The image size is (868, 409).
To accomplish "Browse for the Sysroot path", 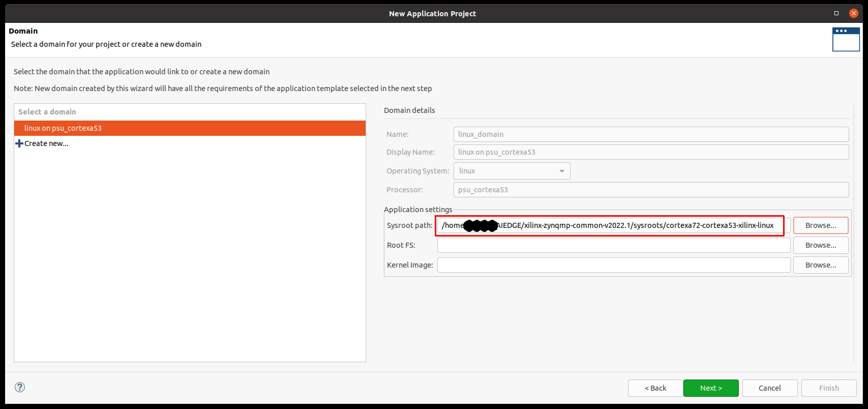I will (821, 225).
